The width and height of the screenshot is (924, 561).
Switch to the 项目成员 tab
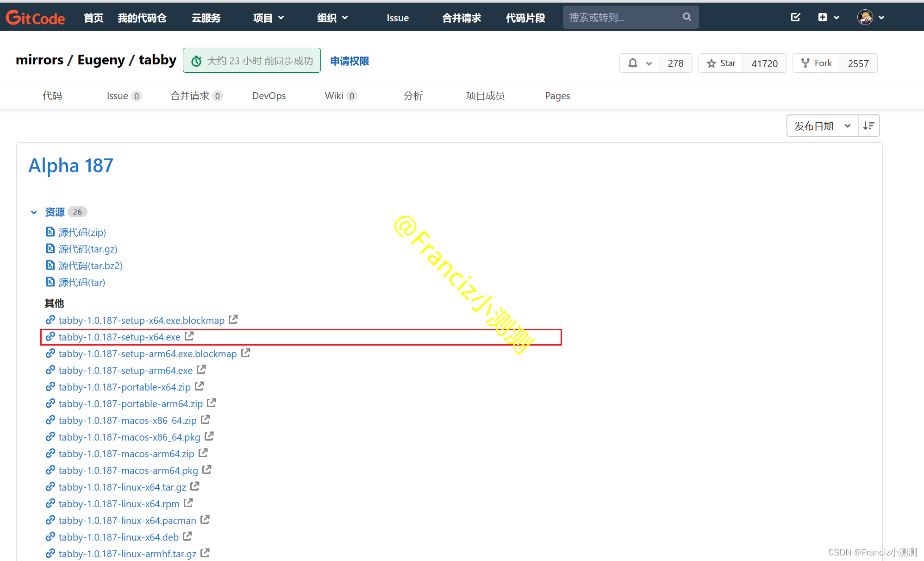point(485,95)
